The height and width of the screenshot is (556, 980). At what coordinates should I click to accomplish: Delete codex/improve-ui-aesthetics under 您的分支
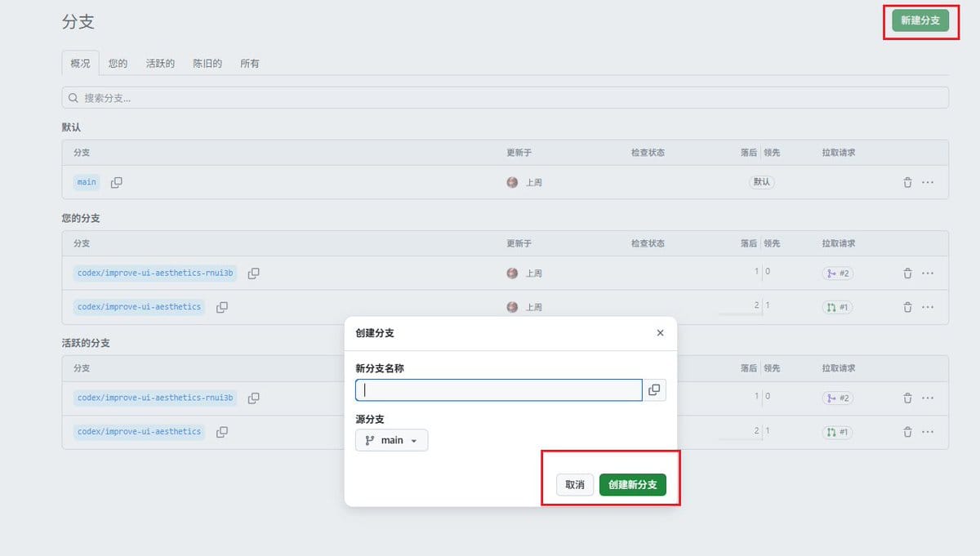(907, 307)
